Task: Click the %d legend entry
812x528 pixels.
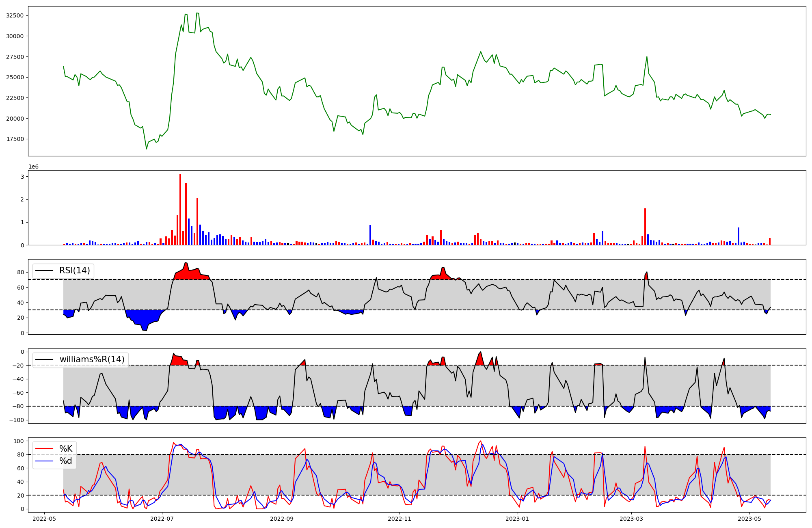Action: pyautogui.click(x=66, y=461)
